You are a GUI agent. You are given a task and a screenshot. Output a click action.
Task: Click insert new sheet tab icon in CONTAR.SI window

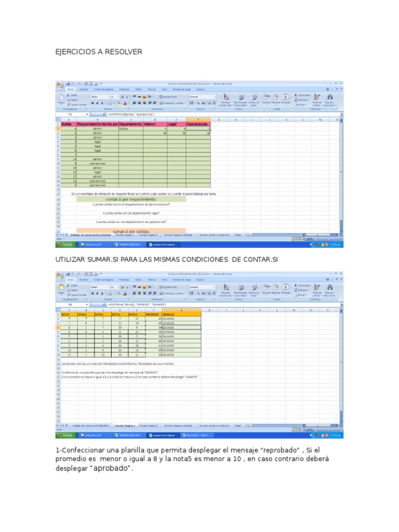point(248,235)
